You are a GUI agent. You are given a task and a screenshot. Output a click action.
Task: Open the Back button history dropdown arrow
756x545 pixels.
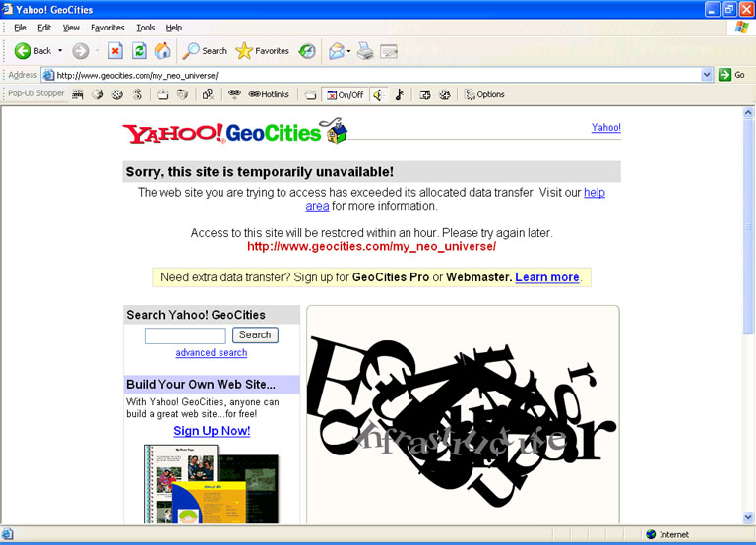[60, 50]
